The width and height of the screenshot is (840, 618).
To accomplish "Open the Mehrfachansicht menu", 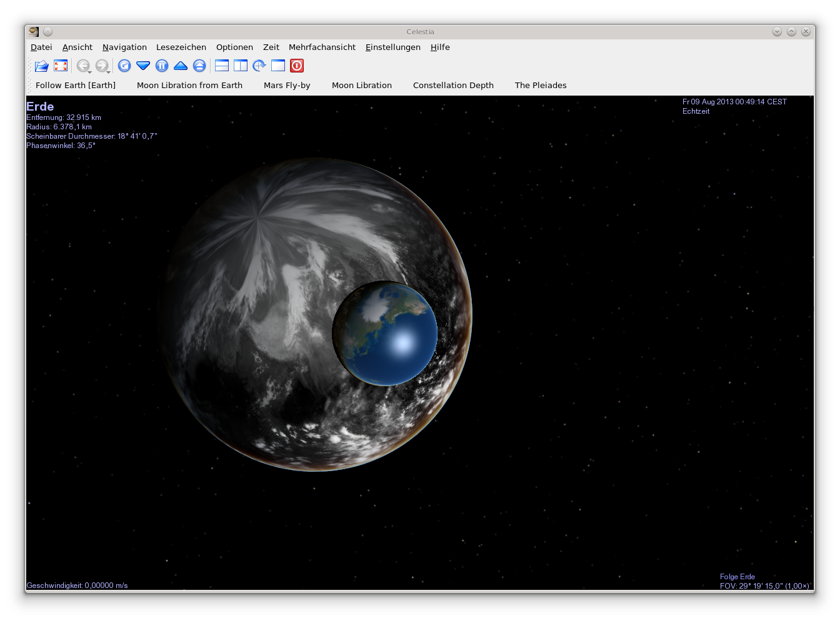I will tap(322, 47).
